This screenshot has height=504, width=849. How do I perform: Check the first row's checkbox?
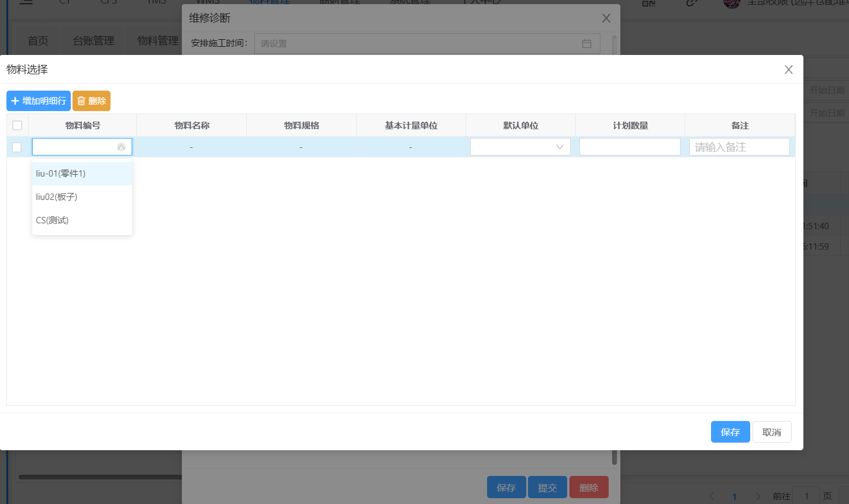pos(17,147)
